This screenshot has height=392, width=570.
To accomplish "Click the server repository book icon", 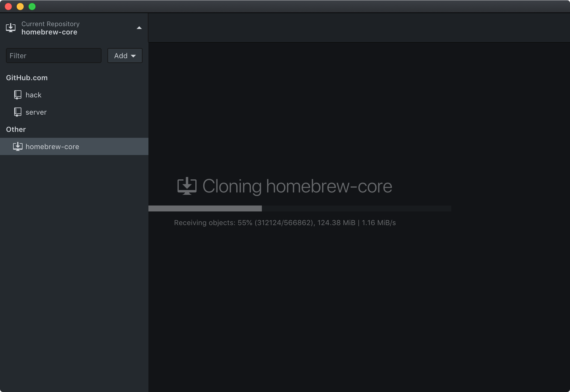I will [x=18, y=112].
